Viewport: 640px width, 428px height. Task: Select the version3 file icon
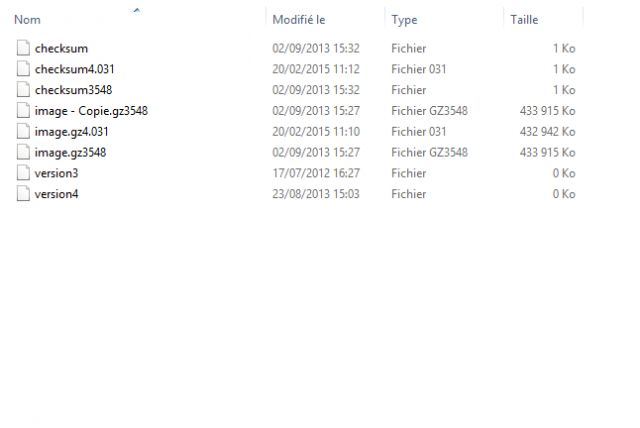point(23,173)
